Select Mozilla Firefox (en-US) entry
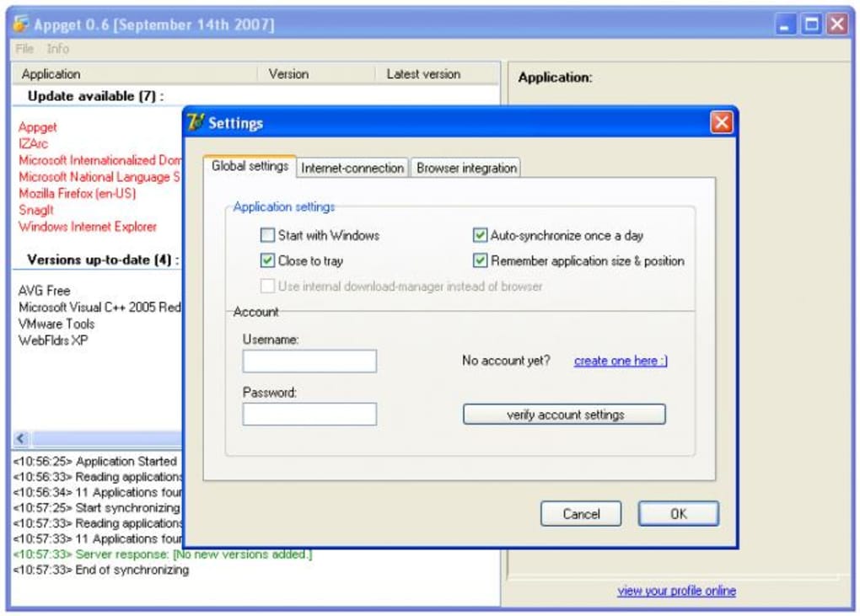 [x=77, y=193]
